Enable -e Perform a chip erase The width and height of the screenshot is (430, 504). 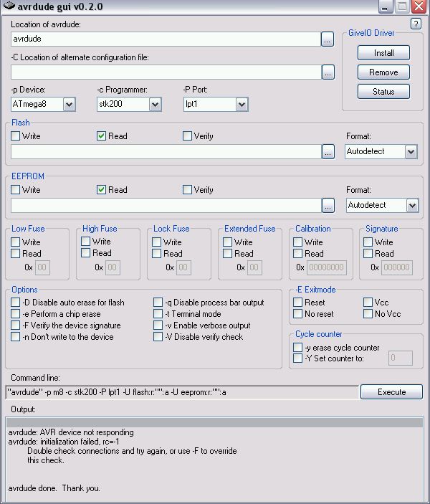click(16, 313)
